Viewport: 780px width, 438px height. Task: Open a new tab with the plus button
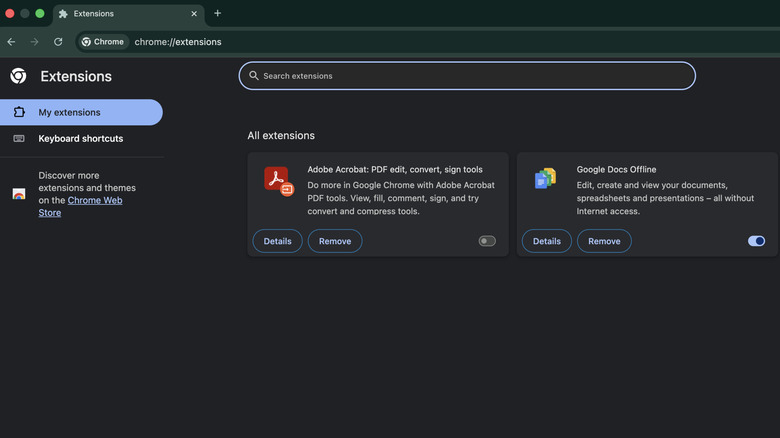pos(217,13)
